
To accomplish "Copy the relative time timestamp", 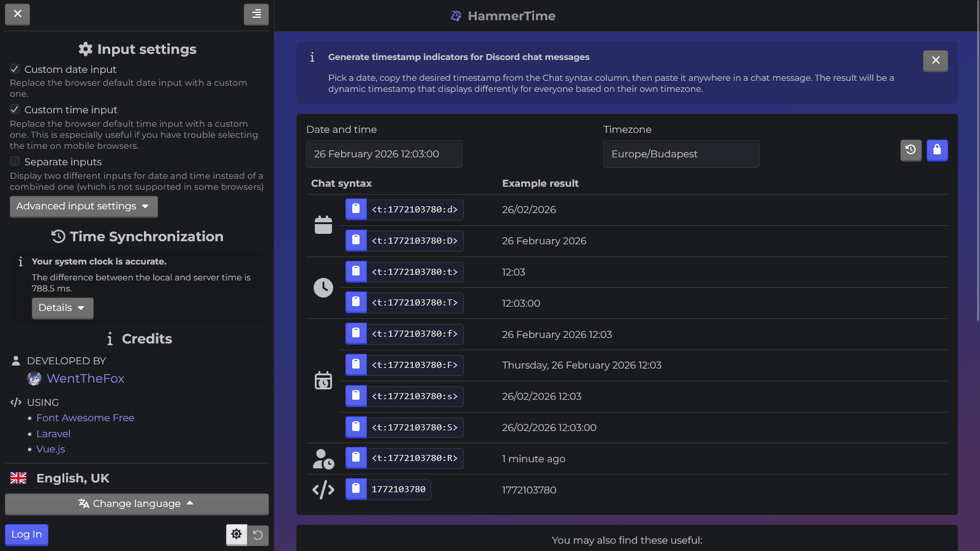I will point(355,457).
